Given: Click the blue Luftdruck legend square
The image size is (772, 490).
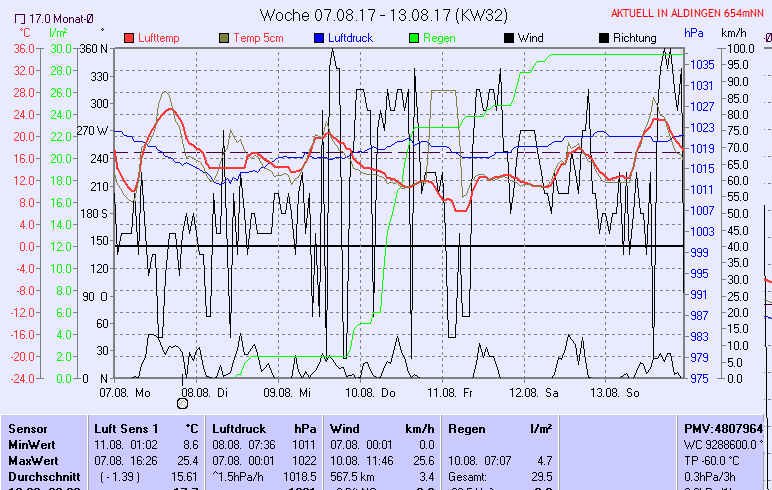Looking at the screenshot, I should coord(318,38).
